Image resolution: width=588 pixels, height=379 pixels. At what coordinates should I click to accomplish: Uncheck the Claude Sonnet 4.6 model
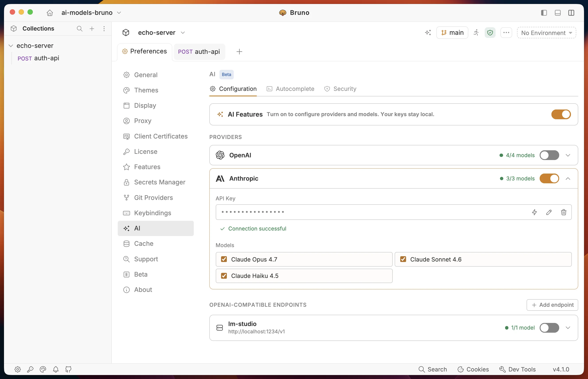[403, 259]
